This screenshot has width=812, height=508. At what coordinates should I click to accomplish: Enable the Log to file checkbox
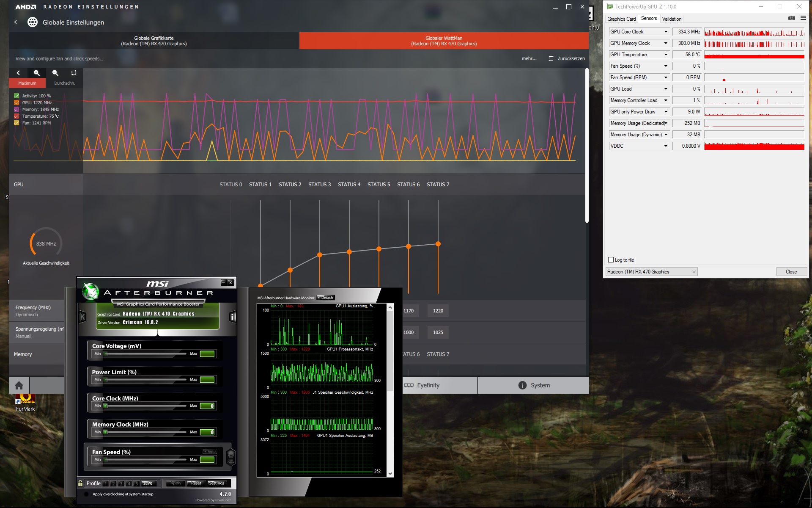coord(611,260)
